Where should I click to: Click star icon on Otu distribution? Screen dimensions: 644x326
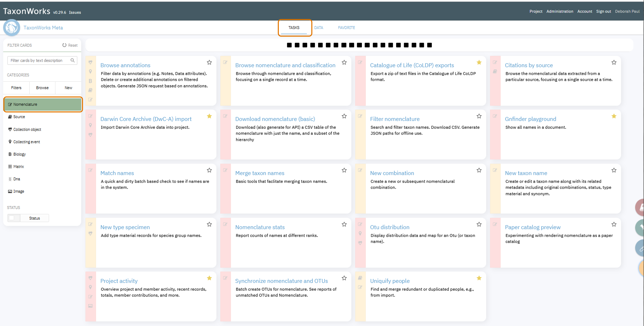coord(479,224)
